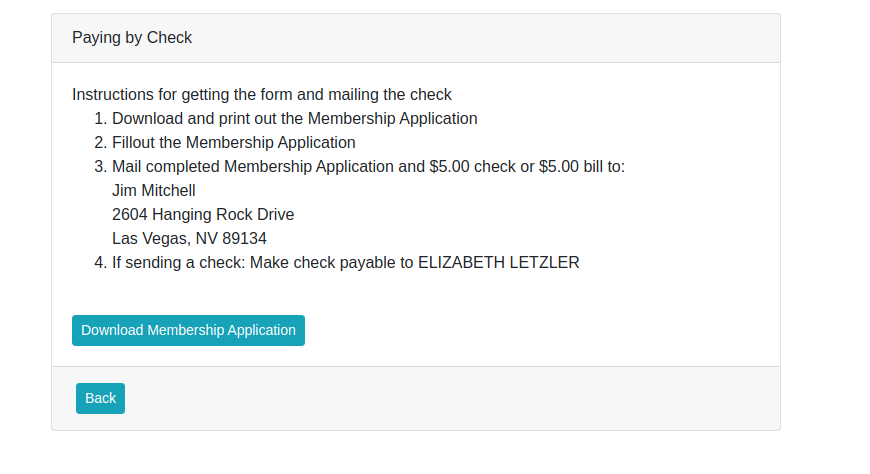
Task: Select the payee name ELIZABETH LETZLER
Action: (x=498, y=263)
